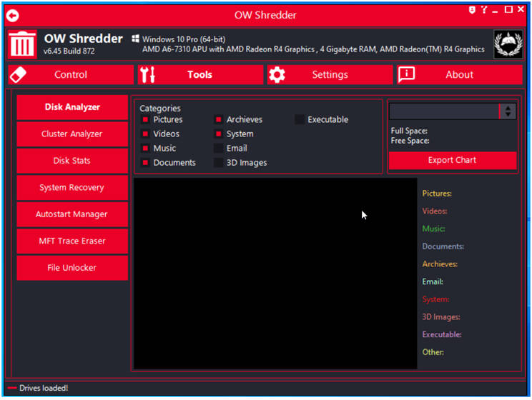Click the Free Space: label
The width and height of the screenshot is (532, 400).
point(410,141)
